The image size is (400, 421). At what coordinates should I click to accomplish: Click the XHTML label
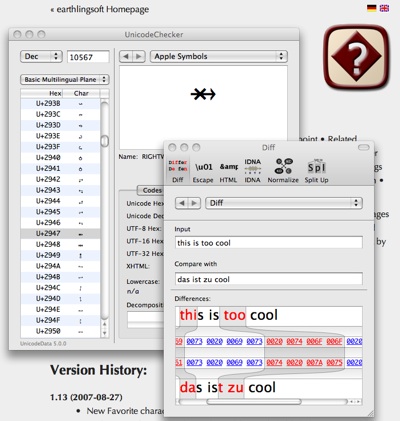point(138,266)
